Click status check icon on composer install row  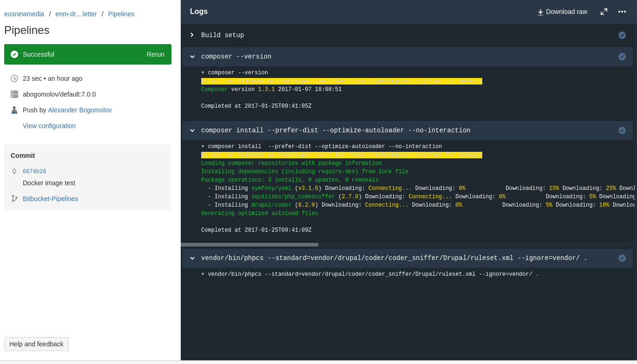(x=622, y=130)
